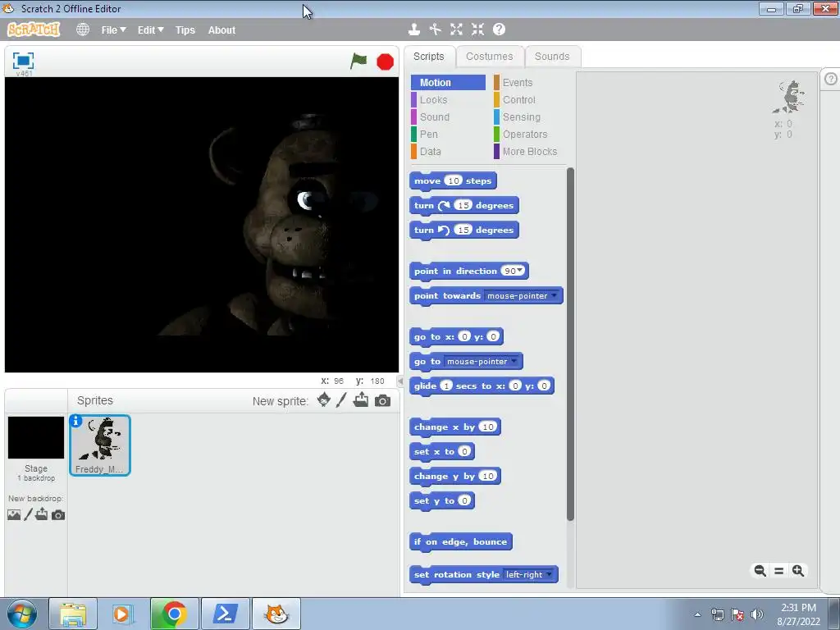Screen dimensions: 840x630
Task: Click the blocks palette vertical scrollbar
Action: (570, 344)
